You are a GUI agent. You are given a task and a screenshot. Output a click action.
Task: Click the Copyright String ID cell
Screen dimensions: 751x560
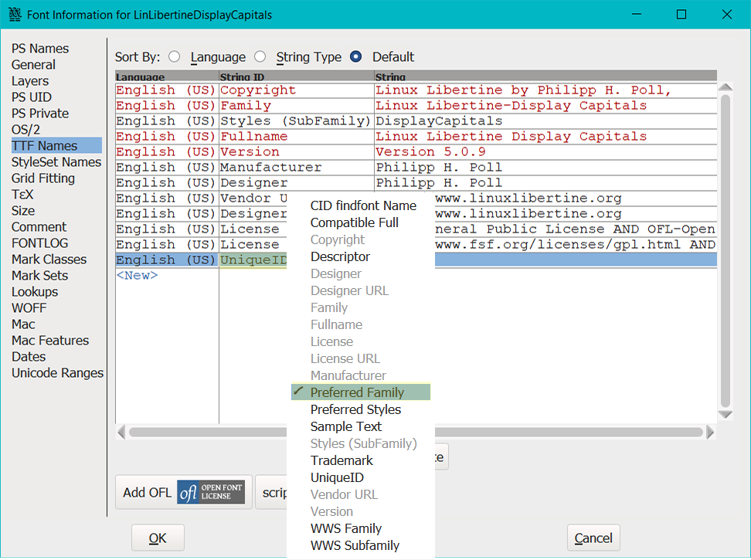297,90
